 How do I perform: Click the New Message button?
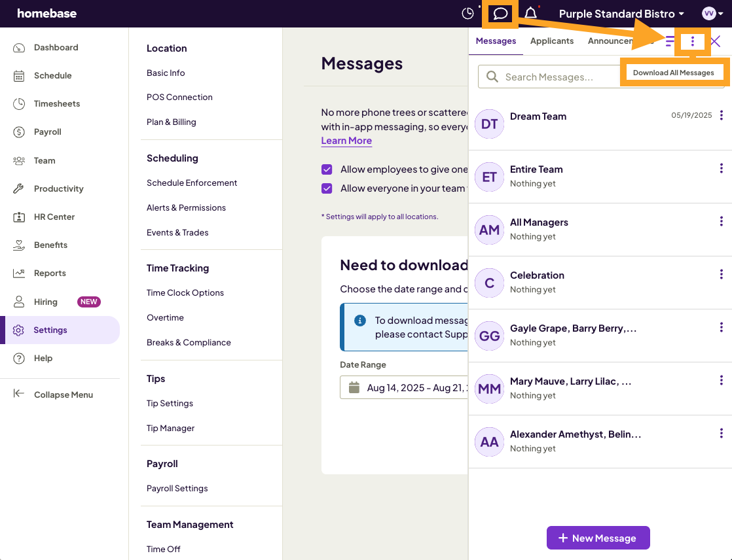598,538
